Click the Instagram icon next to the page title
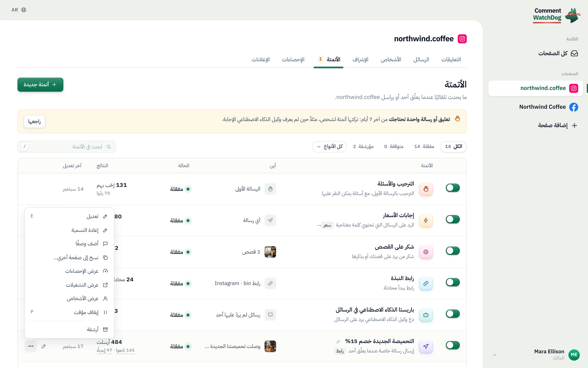This screenshot has width=588, height=368. pos(462,39)
